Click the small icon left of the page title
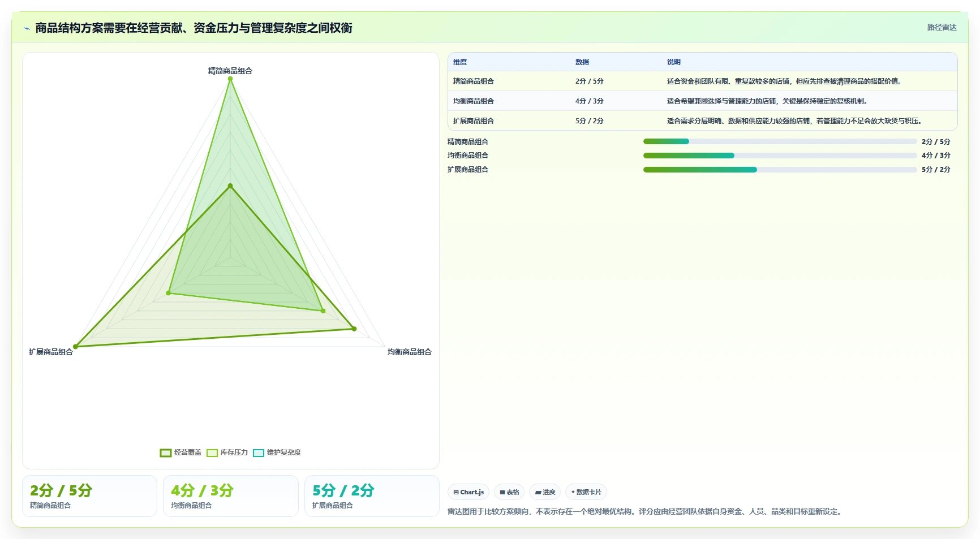The width and height of the screenshot is (980, 539). click(x=27, y=28)
